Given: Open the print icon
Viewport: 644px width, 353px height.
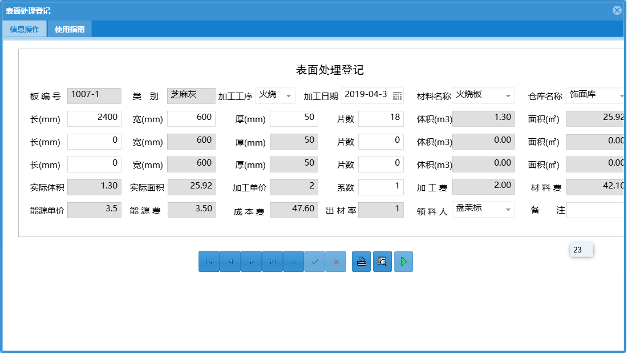Looking at the screenshot, I should (x=361, y=261).
